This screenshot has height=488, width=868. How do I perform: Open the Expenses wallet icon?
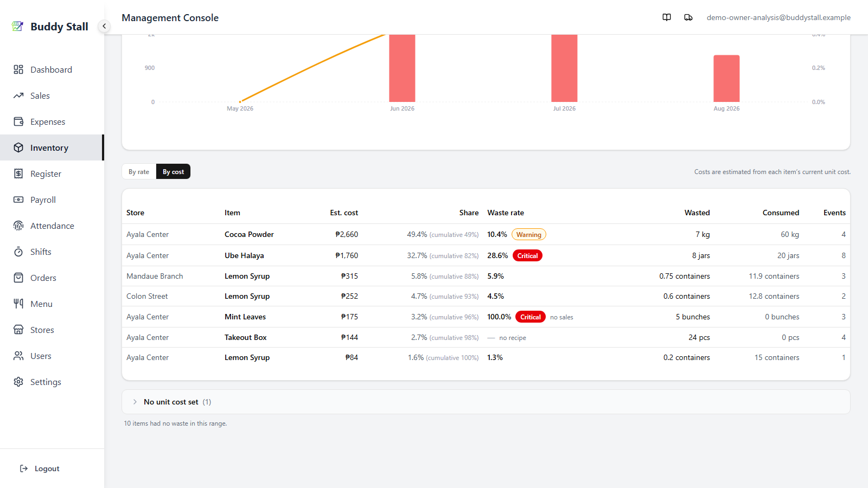click(18, 121)
